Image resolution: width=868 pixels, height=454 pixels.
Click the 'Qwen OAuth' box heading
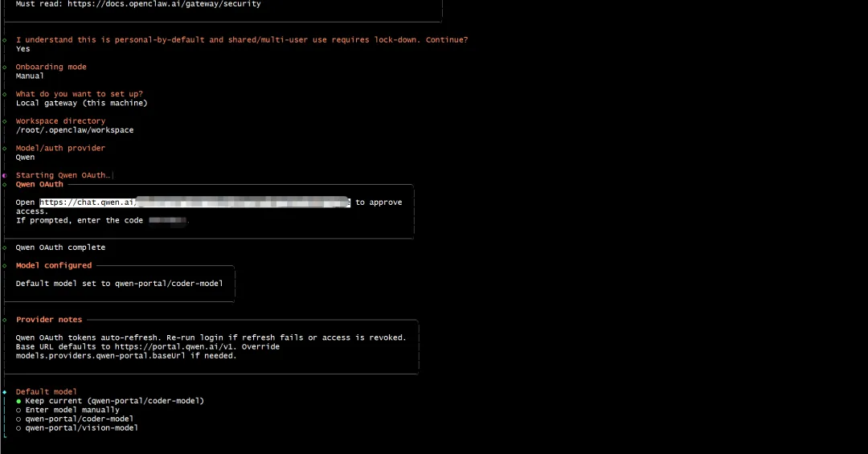click(x=39, y=184)
